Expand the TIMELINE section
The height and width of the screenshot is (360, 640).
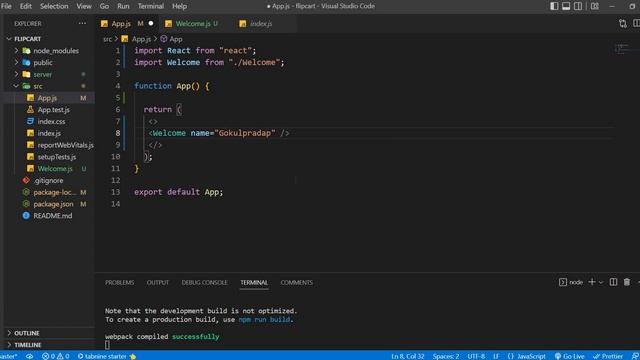9,345
